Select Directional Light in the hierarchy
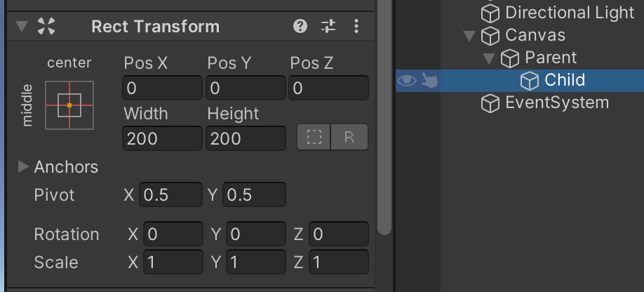 click(568, 13)
